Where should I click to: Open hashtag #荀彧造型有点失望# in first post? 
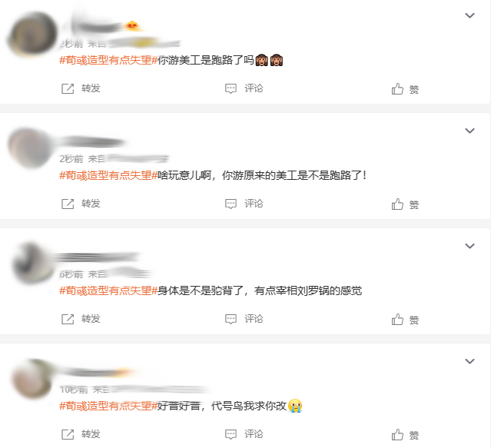(108, 60)
